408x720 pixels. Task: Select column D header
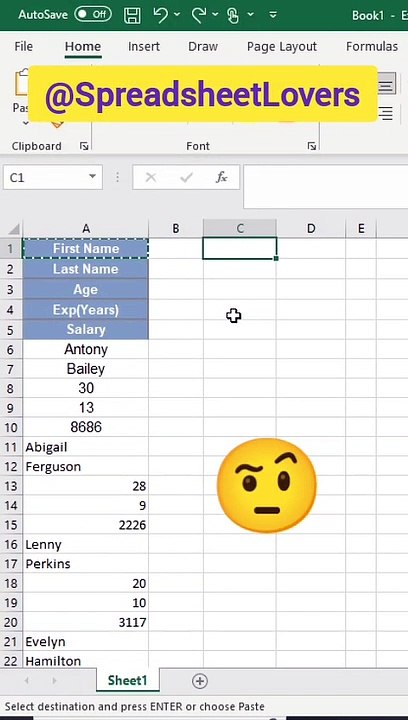pos(311,228)
